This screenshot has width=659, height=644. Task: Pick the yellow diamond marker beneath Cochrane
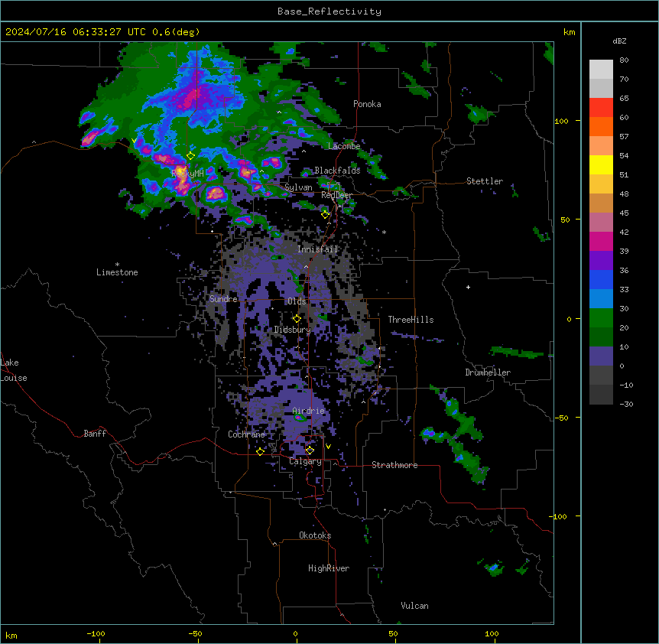point(260,451)
